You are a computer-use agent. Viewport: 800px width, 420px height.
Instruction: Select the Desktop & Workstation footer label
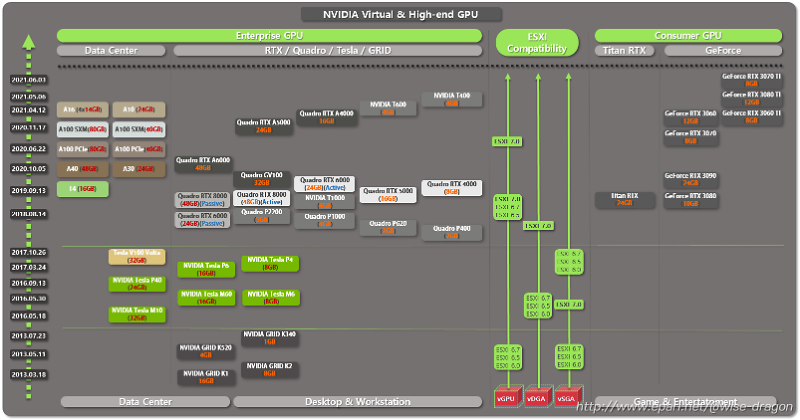coord(357,402)
